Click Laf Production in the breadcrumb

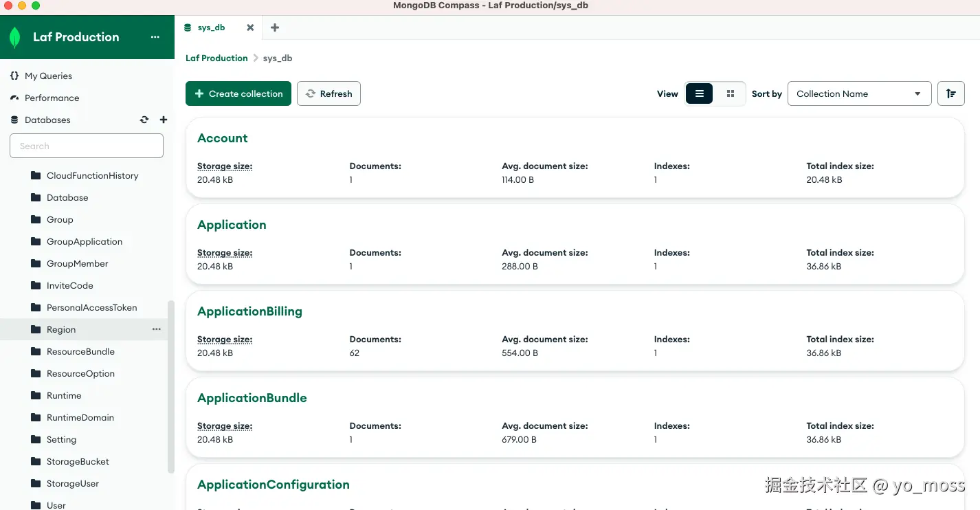click(216, 58)
